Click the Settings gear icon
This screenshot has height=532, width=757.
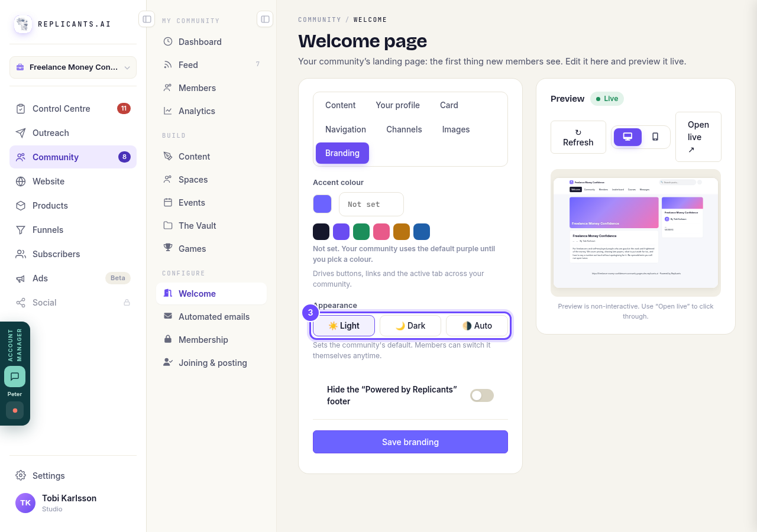tap(21, 476)
